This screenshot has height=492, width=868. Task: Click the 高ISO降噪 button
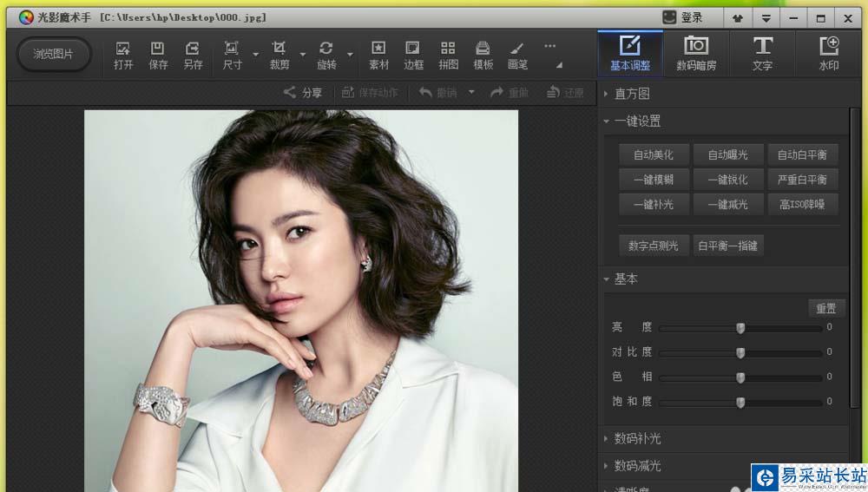click(802, 204)
